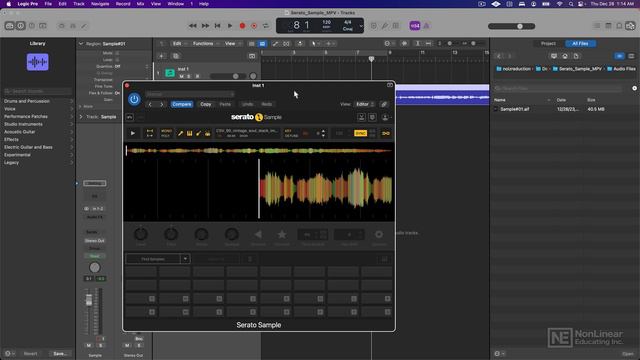Screen dimensions: 640x360
Task: Click the browser Home location icon
Action: pos(565,56)
